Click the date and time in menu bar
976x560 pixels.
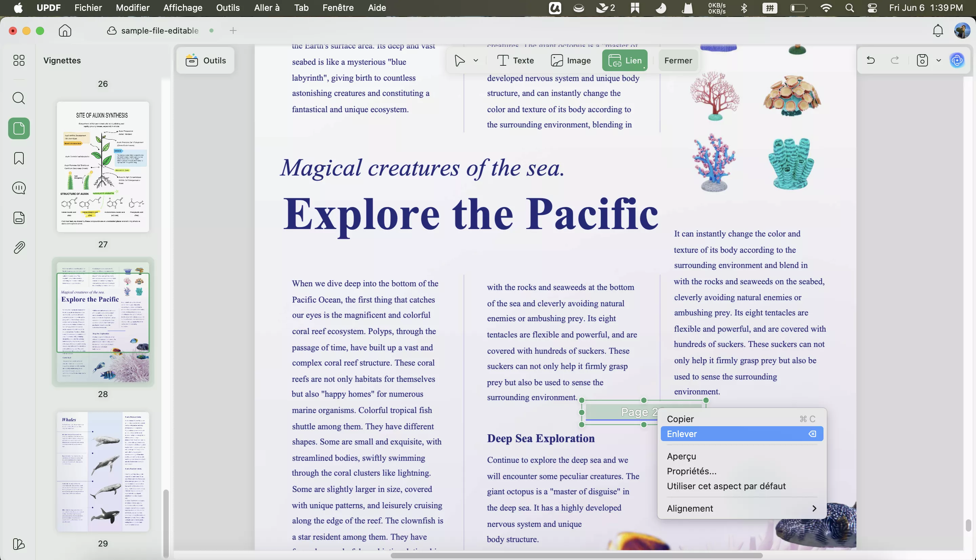tap(926, 8)
